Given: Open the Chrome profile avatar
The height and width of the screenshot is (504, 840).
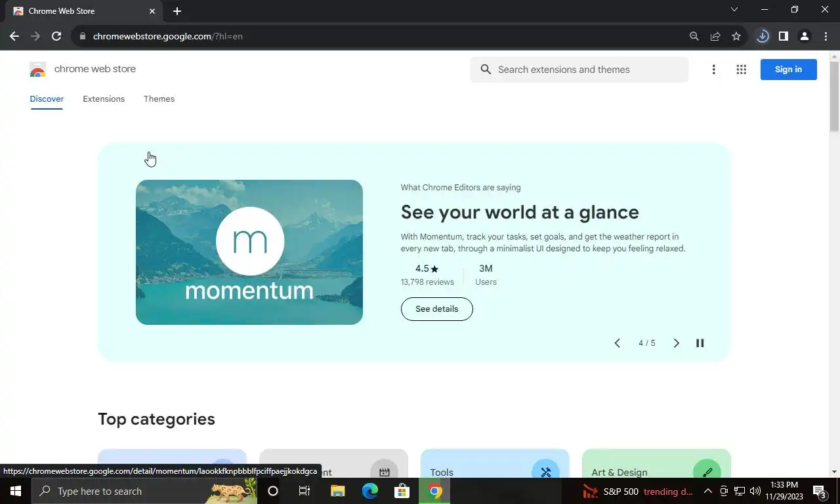Looking at the screenshot, I should click(x=805, y=36).
